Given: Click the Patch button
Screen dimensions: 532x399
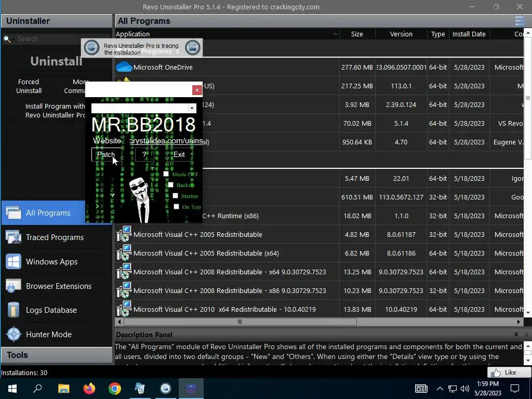Looking at the screenshot, I should pos(106,154).
